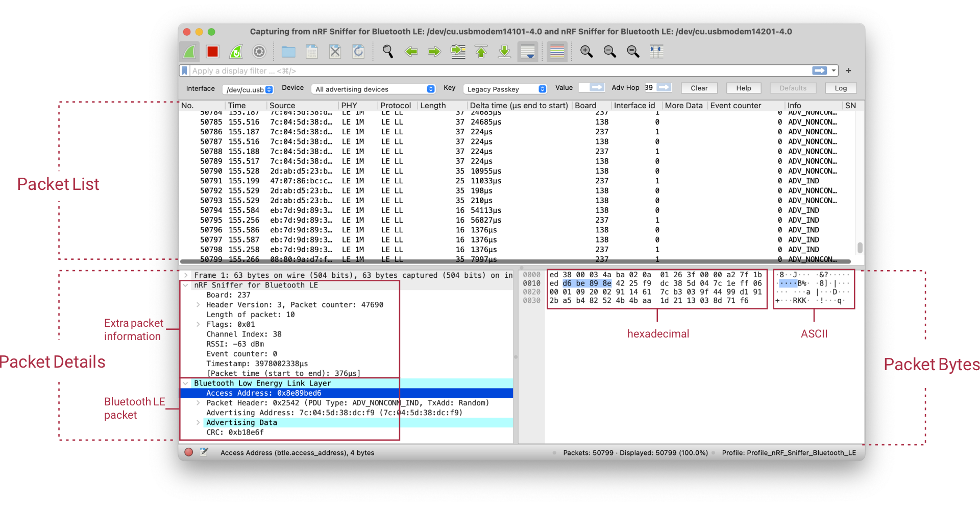Image resolution: width=980 pixels, height=506 pixels.
Task: Select Access Address: 0x8e89bed6 row
Action: click(346, 393)
